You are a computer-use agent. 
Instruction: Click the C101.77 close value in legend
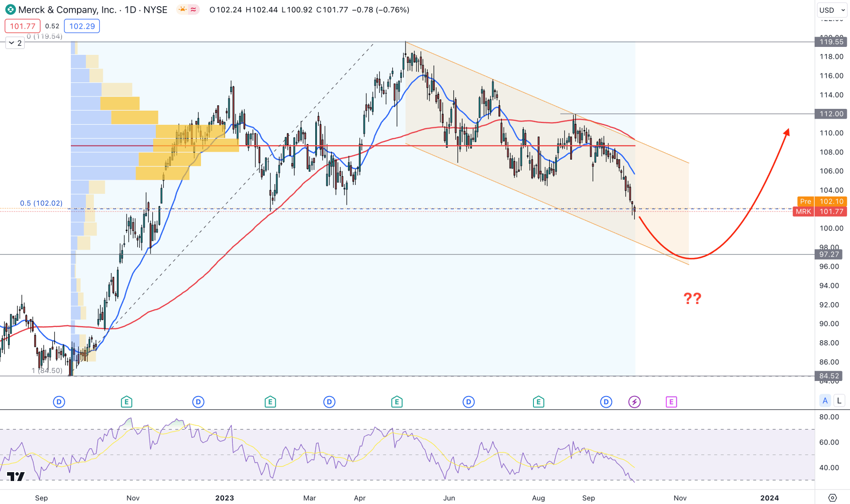(x=332, y=10)
